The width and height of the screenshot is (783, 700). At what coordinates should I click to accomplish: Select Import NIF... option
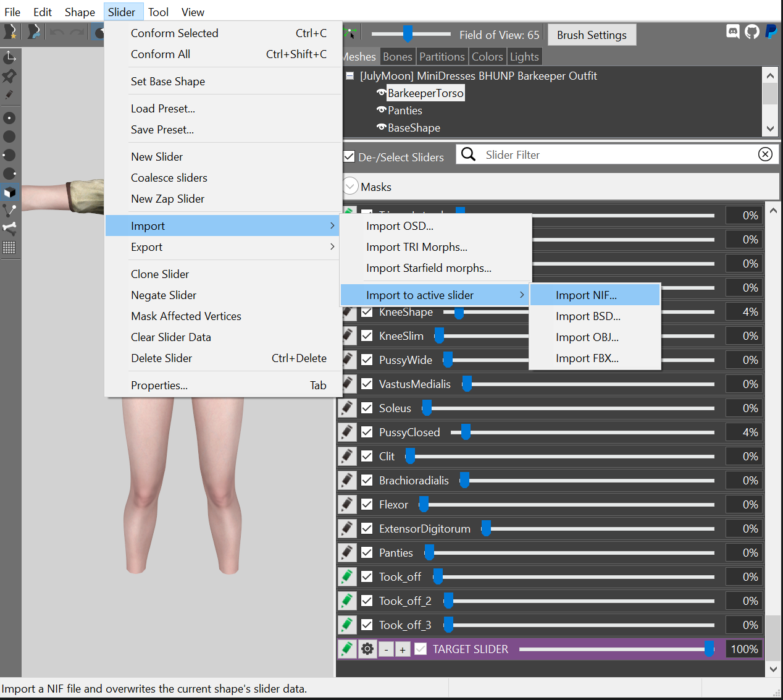[x=595, y=295]
